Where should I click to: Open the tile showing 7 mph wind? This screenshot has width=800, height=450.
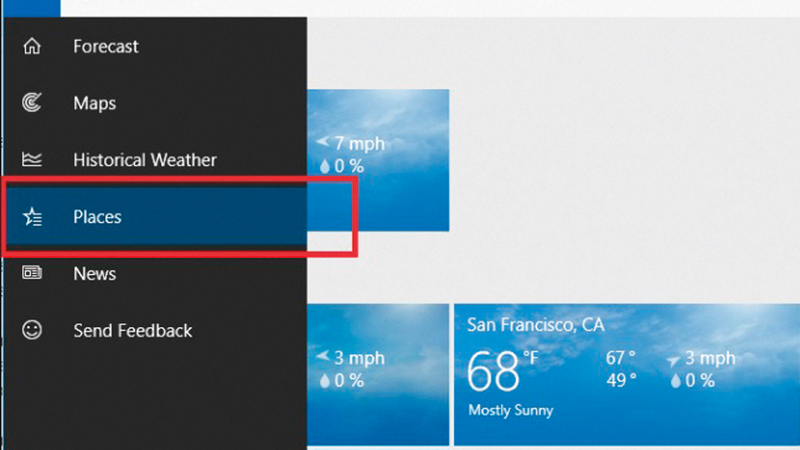click(x=377, y=160)
